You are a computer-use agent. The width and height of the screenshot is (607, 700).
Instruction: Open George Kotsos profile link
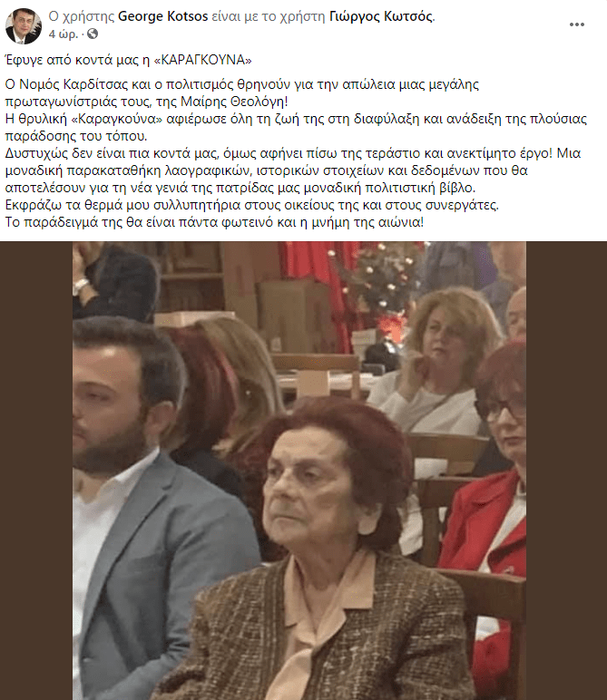click(162, 16)
